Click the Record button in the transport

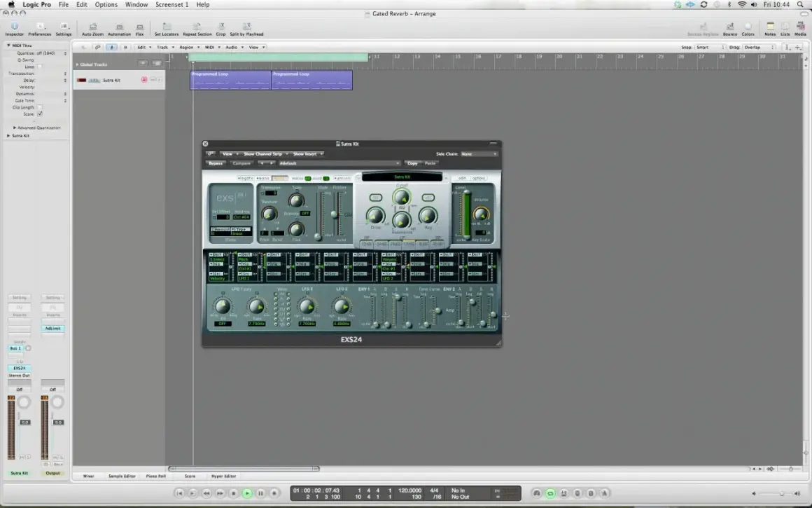coord(274,493)
